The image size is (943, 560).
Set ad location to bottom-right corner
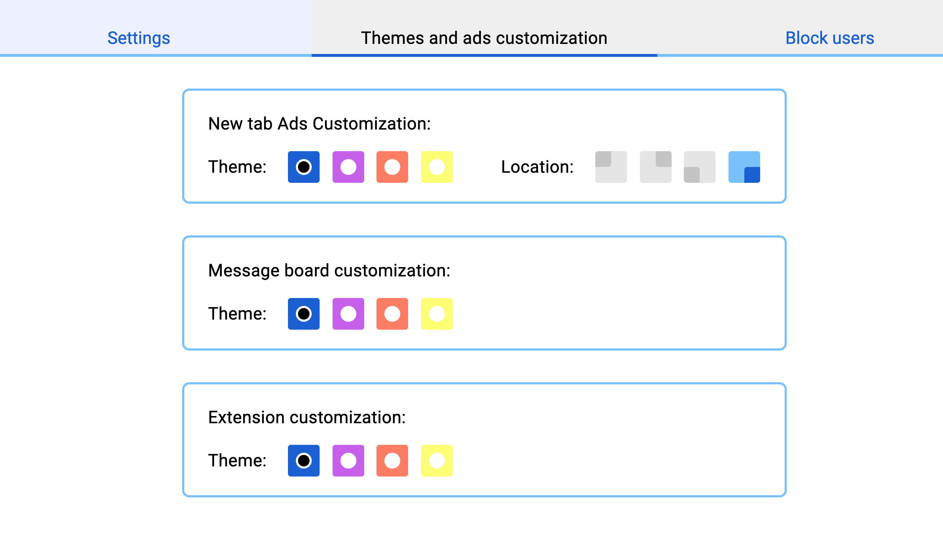[x=744, y=167]
